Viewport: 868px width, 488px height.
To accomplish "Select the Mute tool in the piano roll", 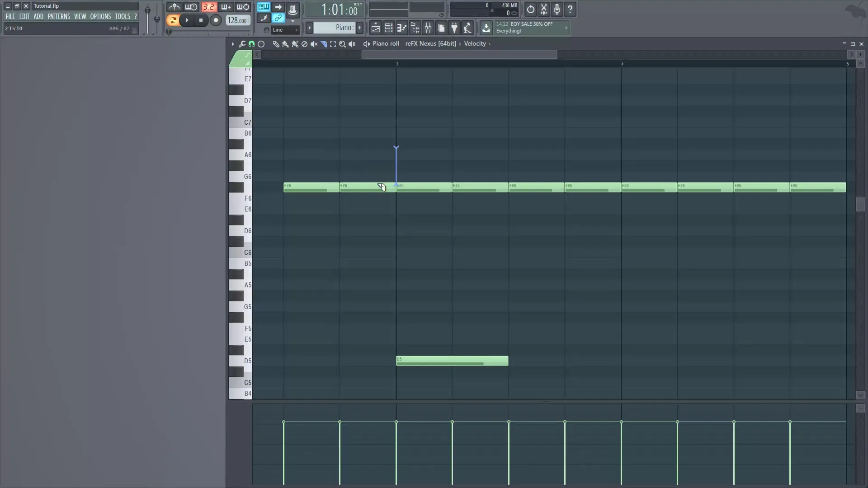I will (314, 44).
